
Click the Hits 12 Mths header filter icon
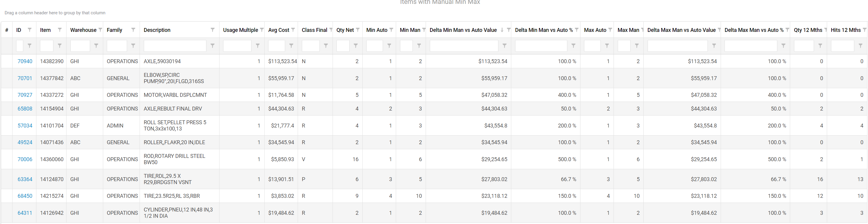click(x=864, y=30)
